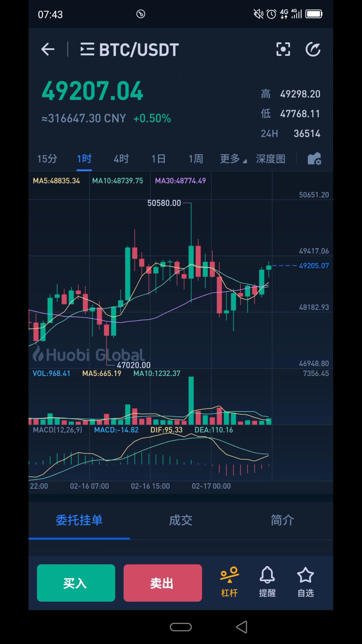
Task: Tap the fullscreen chart icon
Action: tap(283, 49)
